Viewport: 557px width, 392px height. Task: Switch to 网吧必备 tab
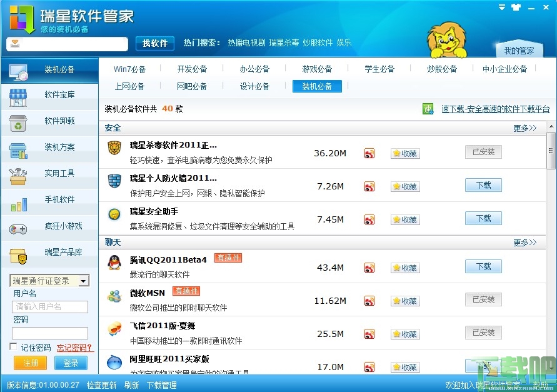click(192, 86)
